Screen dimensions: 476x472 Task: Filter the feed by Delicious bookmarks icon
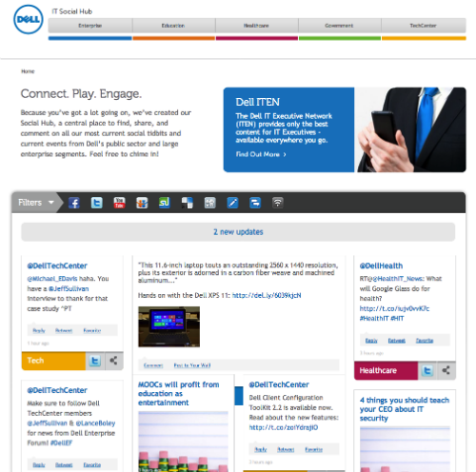click(x=188, y=203)
